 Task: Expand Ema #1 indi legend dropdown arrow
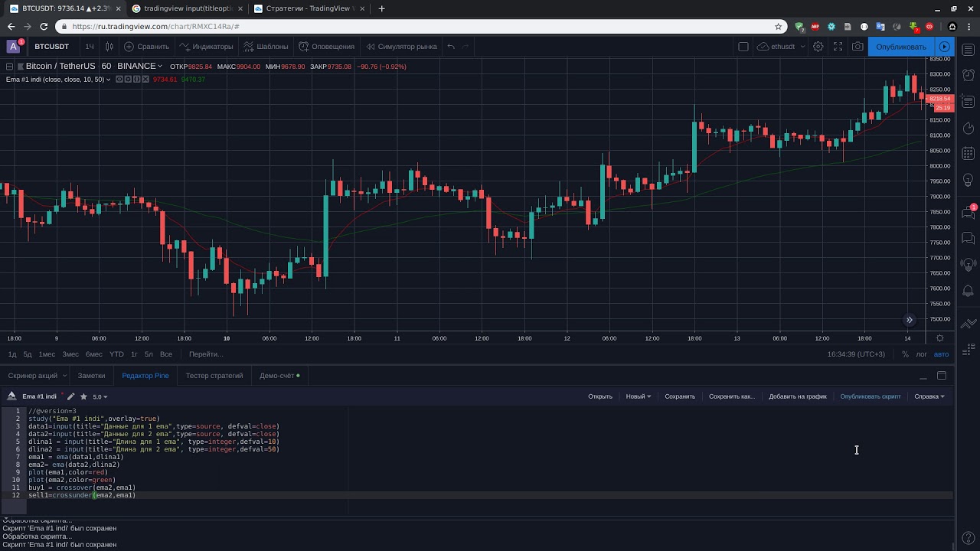[108, 80]
